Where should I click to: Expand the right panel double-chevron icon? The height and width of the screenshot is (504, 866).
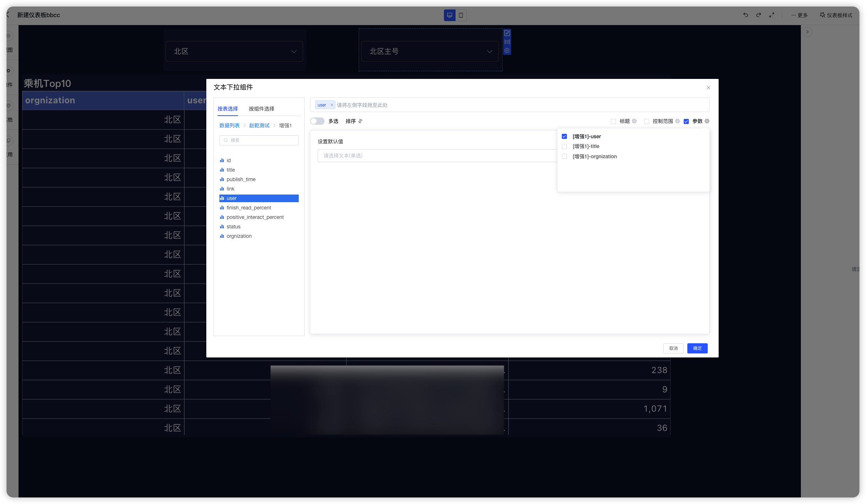(x=807, y=32)
